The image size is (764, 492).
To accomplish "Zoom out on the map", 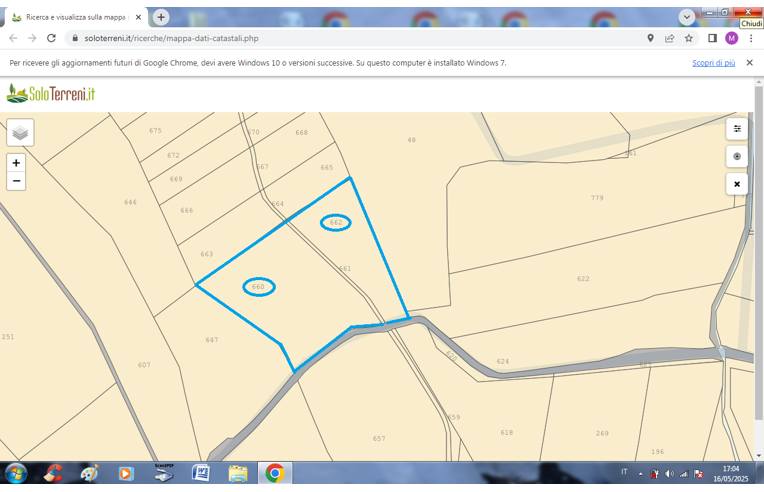I will pyautogui.click(x=16, y=181).
